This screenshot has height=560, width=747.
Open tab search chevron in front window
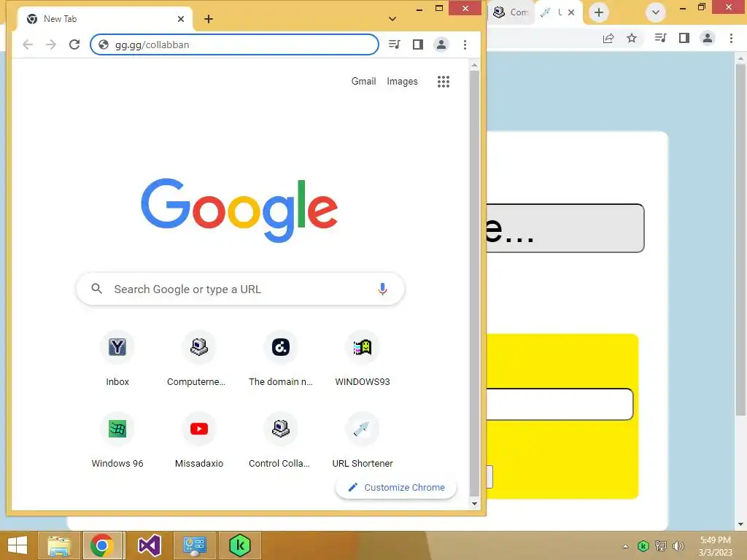[x=392, y=19]
